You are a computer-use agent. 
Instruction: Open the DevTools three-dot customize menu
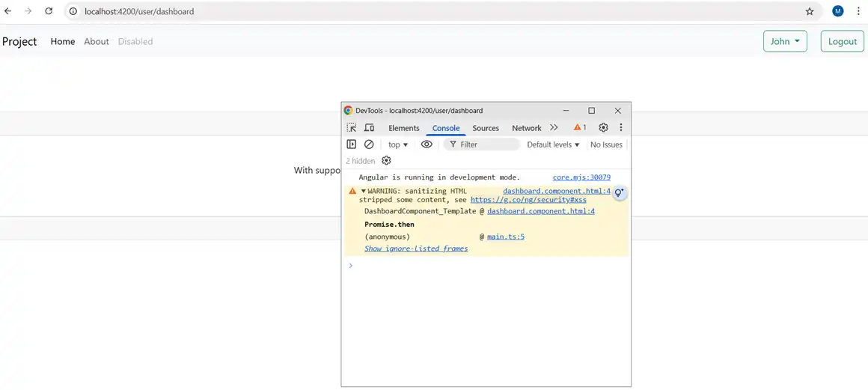point(620,128)
